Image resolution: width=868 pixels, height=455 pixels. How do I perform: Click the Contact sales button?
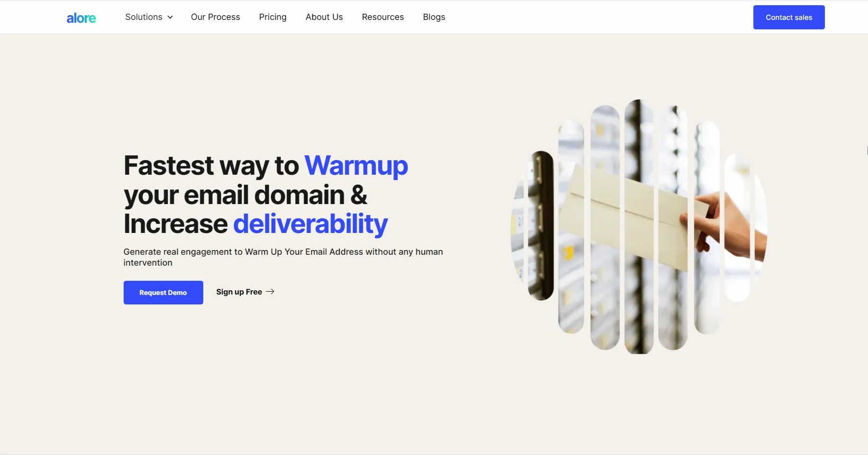click(x=789, y=18)
